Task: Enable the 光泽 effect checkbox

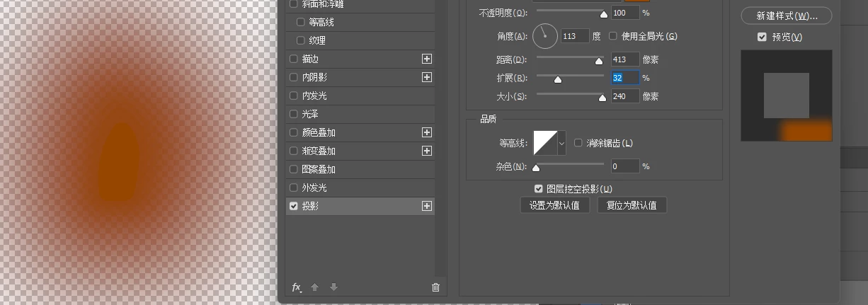Action: [x=294, y=114]
